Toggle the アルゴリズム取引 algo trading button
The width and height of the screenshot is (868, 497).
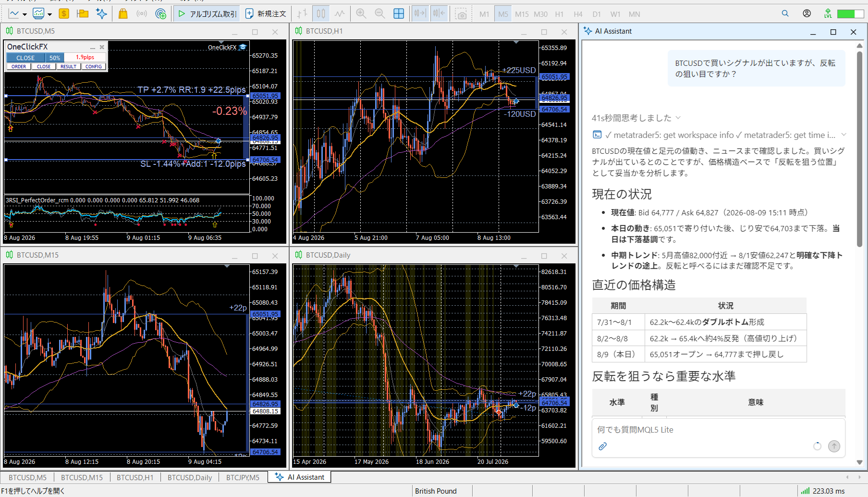coord(208,14)
